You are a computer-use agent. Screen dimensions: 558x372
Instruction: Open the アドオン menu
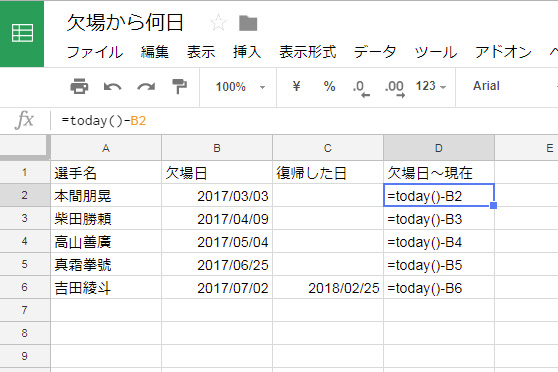pos(504,52)
